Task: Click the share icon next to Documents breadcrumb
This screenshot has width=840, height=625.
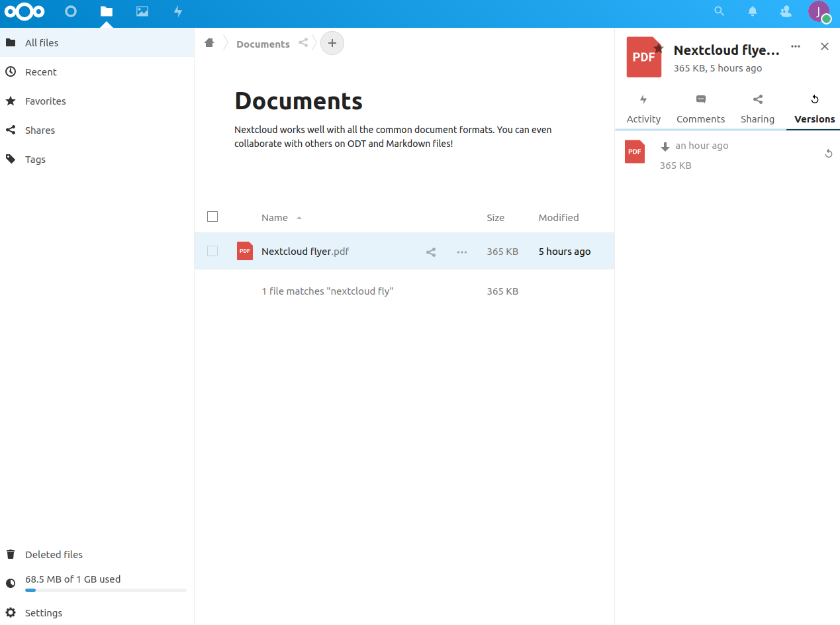Action: (303, 43)
